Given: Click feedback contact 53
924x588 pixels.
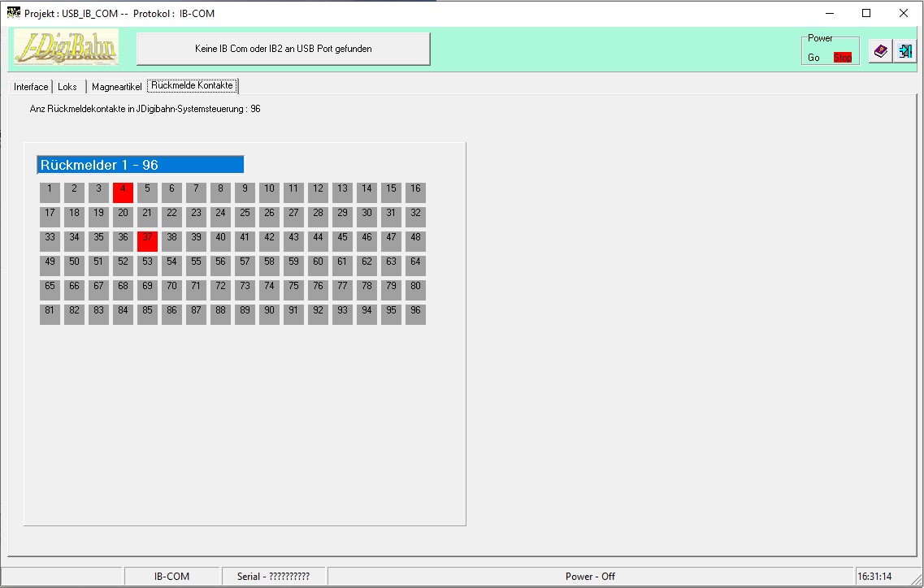Looking at the screenshot, I should (x=147, y=266).
